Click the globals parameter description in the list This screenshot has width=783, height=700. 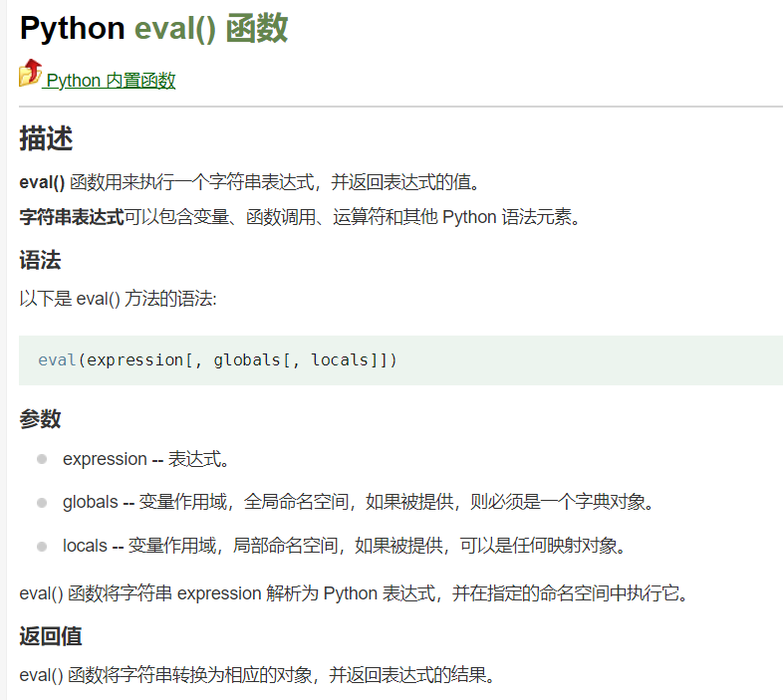398,503
